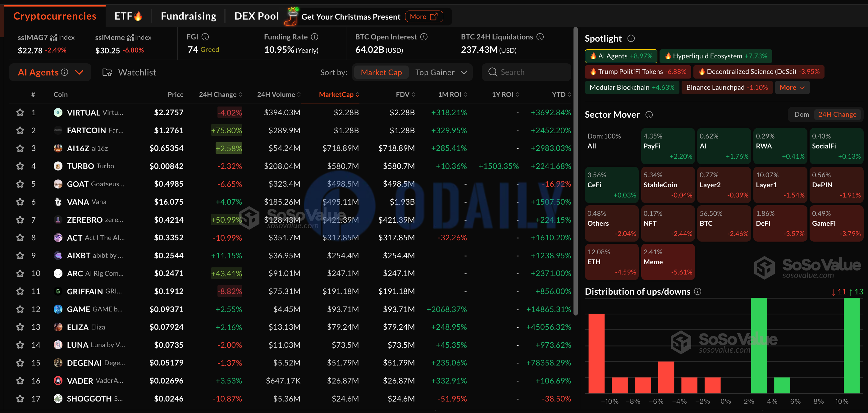
Task: Toggle the favorite star for FARTCOIN
Action: (x=20, y=130)
